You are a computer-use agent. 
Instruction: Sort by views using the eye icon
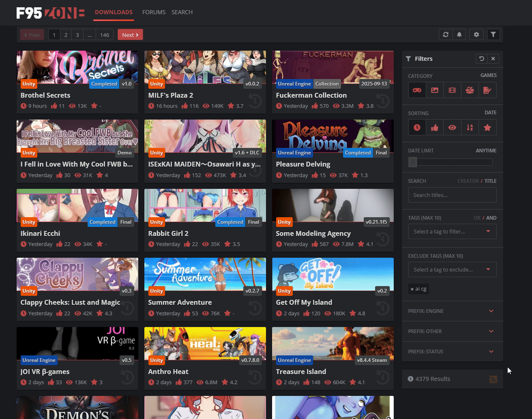click(x=452, y=128)
